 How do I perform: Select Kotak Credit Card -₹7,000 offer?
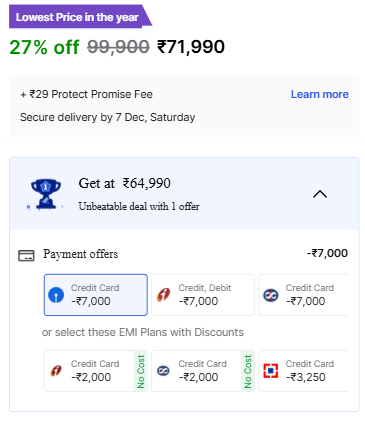coord(303,295)
